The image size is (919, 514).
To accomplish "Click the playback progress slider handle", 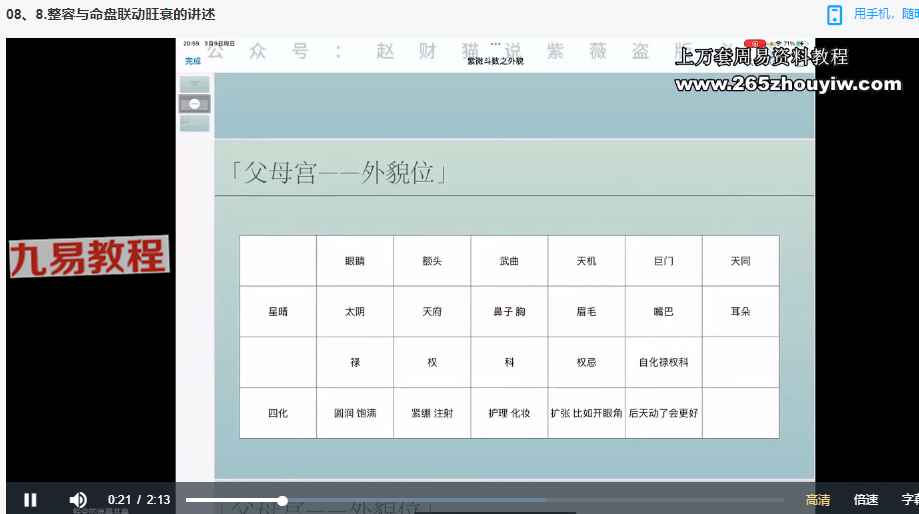I will (x=283, y=500).
